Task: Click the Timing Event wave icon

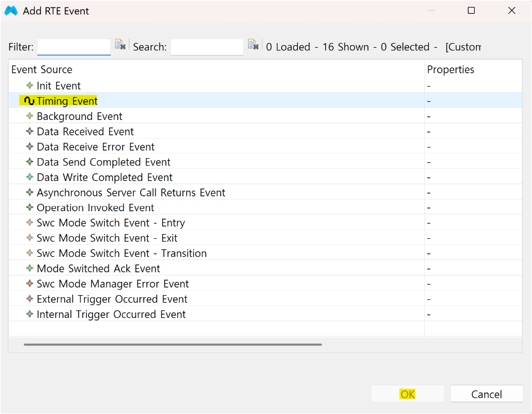Action: coord(29,101)
